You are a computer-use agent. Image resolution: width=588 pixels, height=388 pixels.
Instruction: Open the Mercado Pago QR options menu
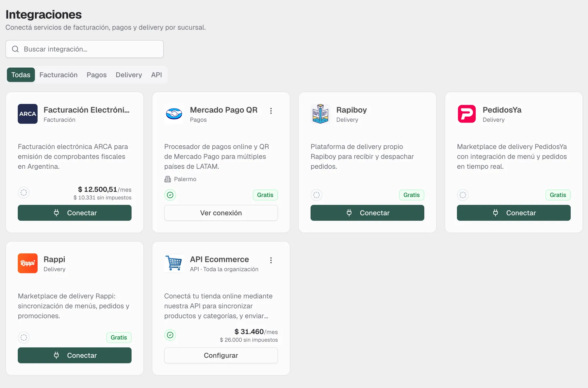pyautogui.click(x=271, y=111)
